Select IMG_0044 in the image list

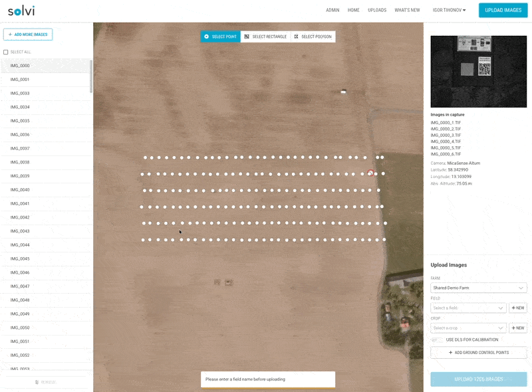(x=46, y=245)
